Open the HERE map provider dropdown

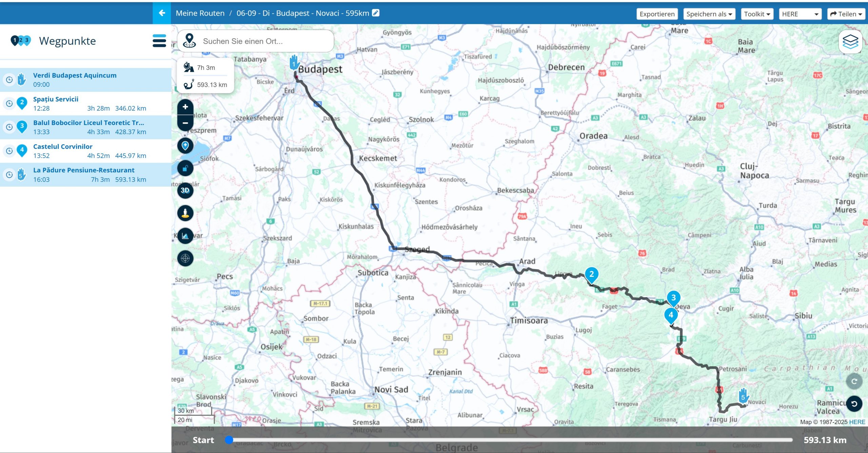point(800,14)
